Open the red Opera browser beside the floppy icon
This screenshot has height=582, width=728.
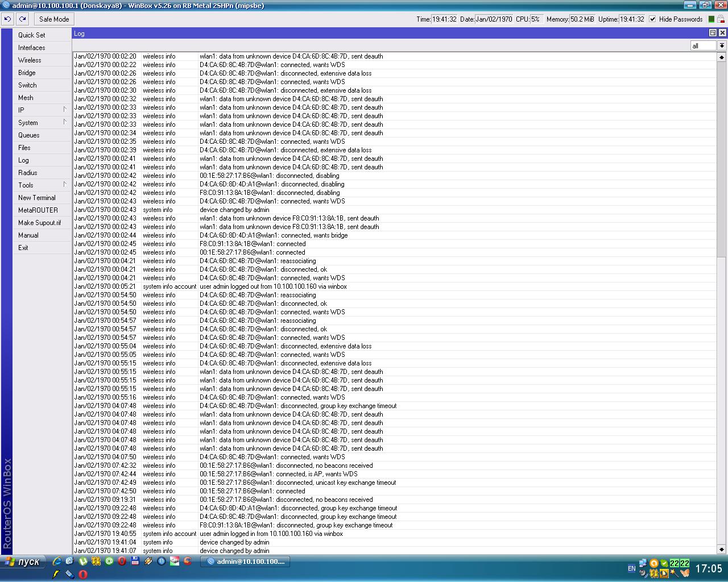[122, 561]
